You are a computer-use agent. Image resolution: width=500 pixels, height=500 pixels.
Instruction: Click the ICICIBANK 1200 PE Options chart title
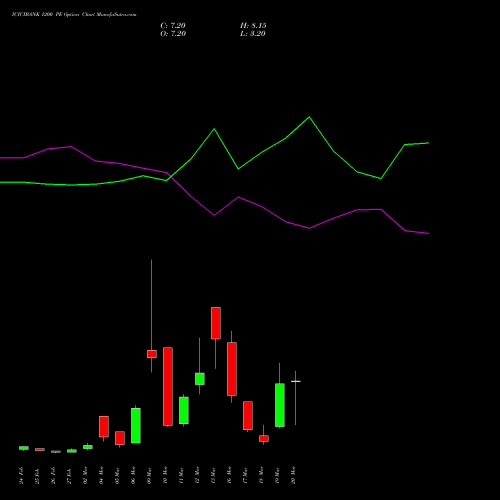pos(74,15)
